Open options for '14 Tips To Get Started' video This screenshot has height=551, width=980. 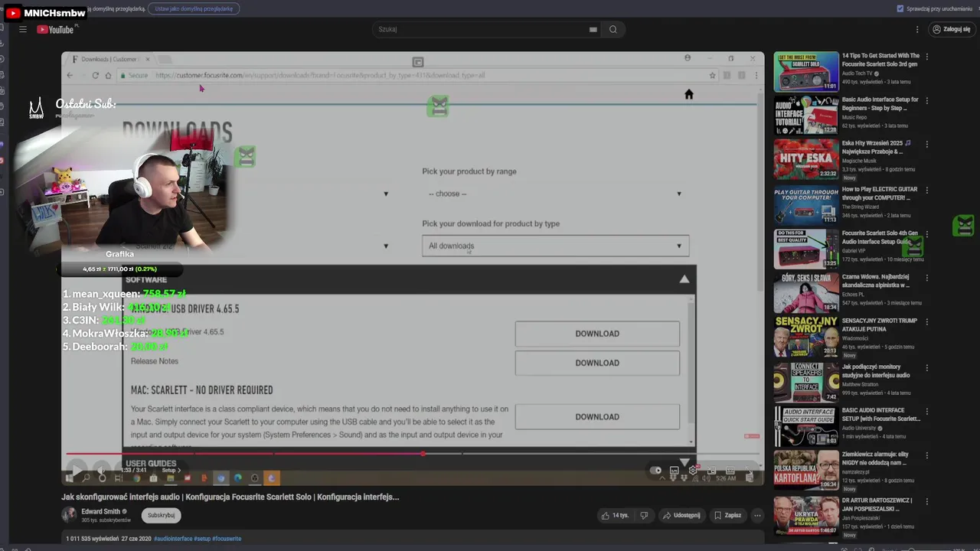coord(926,57)
